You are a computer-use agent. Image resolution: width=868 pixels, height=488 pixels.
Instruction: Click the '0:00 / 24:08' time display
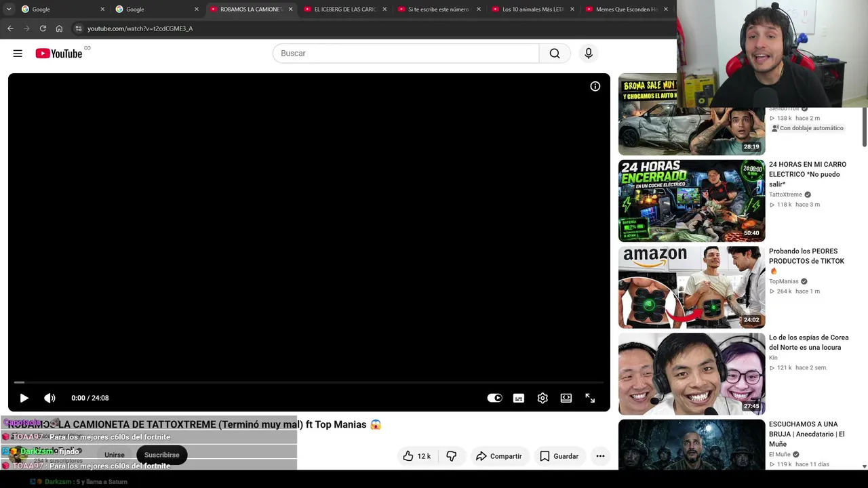(x=90, y=398)
